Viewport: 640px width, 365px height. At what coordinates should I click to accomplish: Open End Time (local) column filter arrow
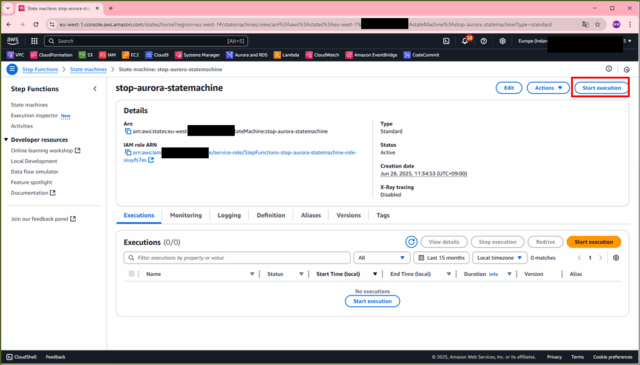[x=449, y=274]
